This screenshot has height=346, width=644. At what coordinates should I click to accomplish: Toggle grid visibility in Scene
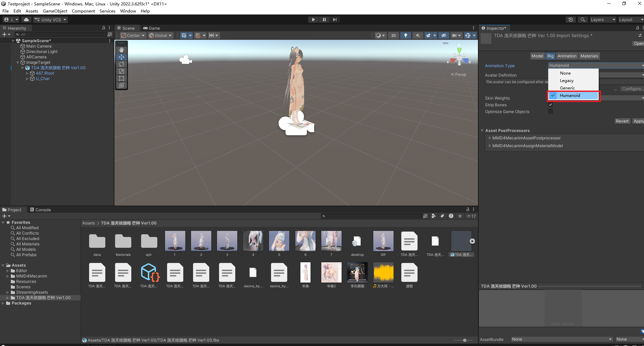tap(184, 35)
